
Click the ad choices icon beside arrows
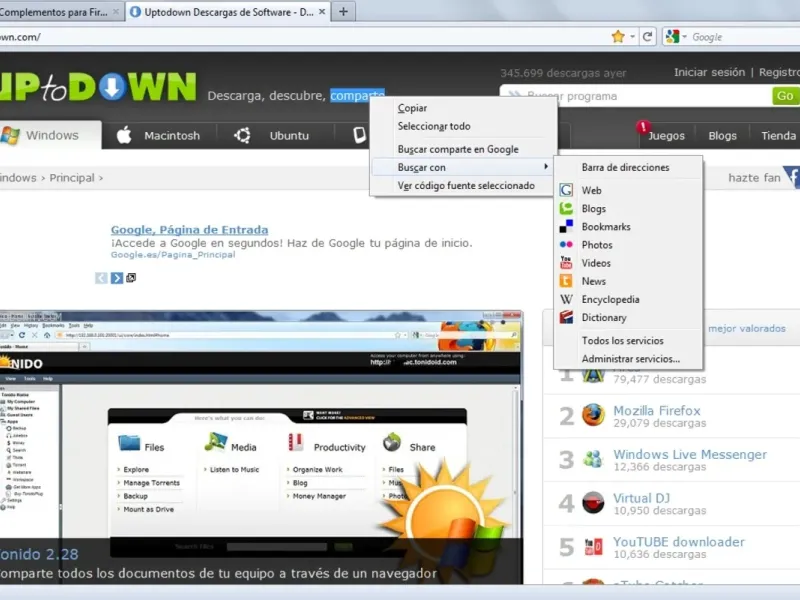tap(131, 278)
